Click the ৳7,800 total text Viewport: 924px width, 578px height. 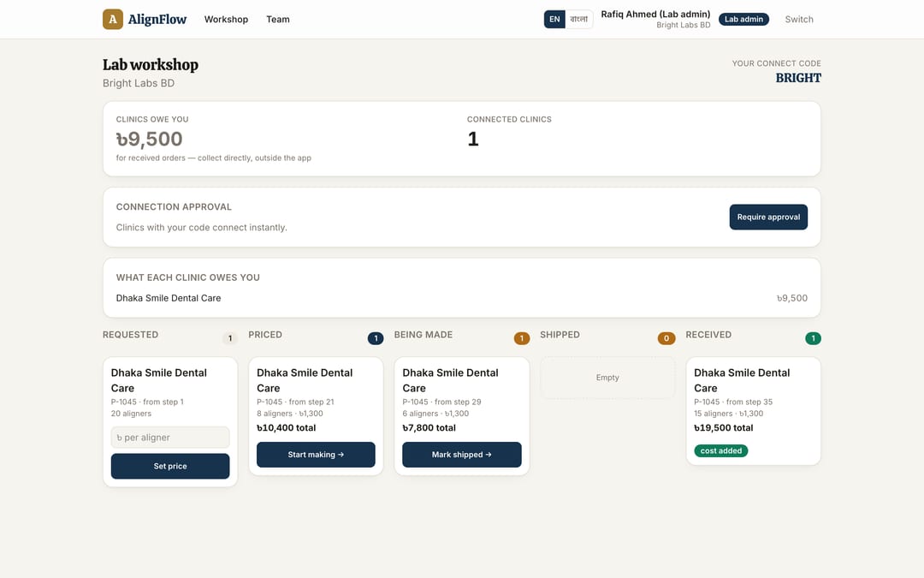point(429,427)
